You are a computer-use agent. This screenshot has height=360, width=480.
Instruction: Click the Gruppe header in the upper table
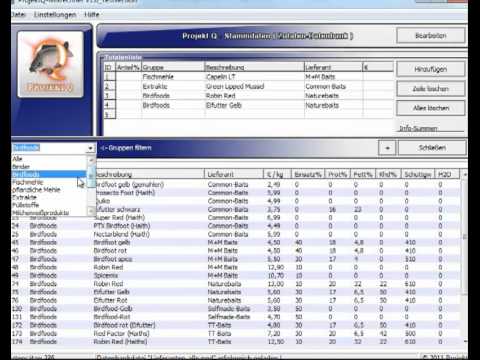[173, 67]
